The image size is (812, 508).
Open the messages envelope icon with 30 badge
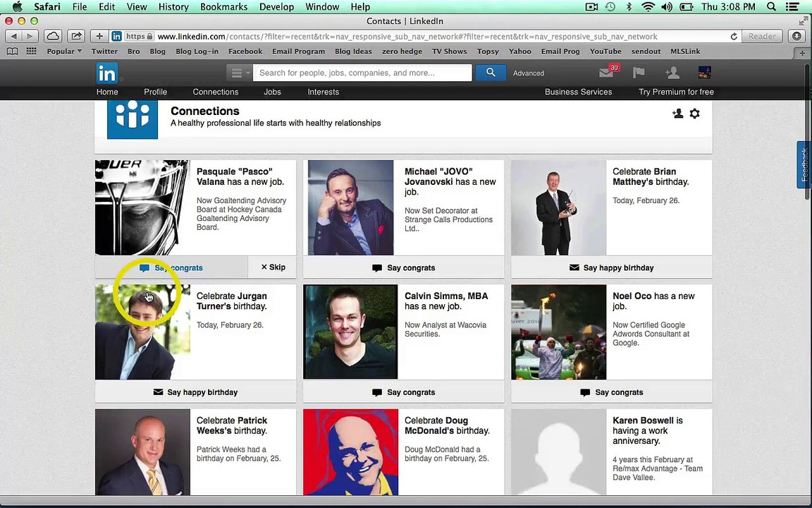pyautogui.click(x=607, y=73)
